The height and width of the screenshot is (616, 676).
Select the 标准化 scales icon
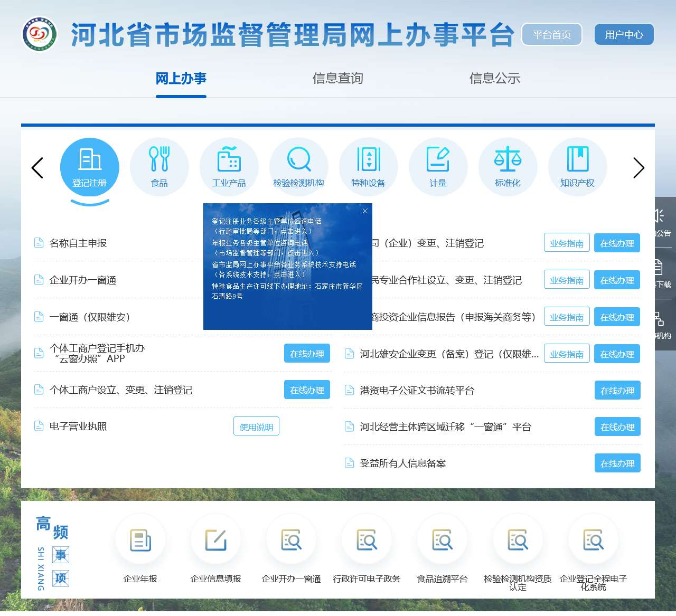coord(508,167)
